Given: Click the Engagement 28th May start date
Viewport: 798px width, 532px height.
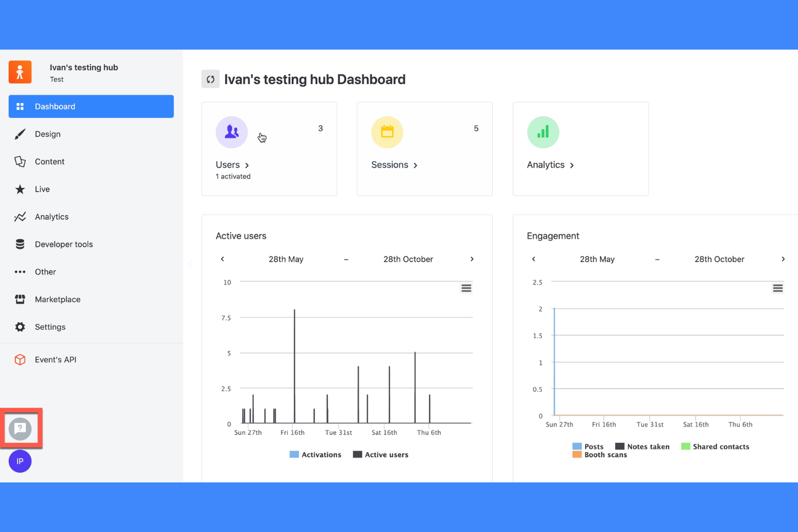Looking at the screenshot, I should 597,259.
